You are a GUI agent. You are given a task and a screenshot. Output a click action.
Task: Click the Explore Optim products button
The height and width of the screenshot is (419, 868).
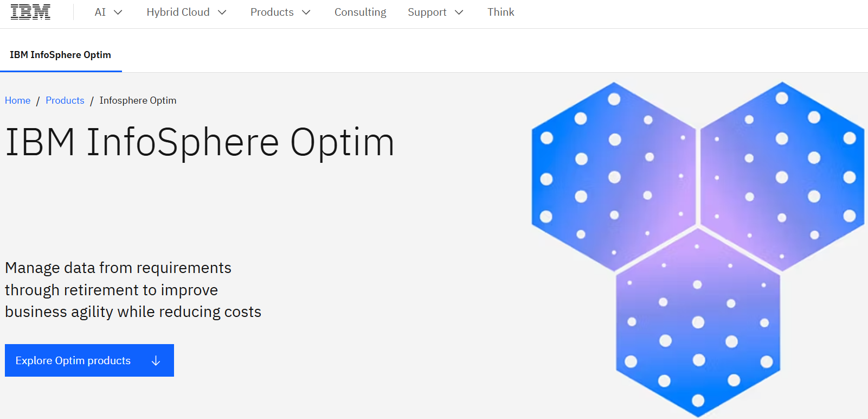[x=89, y=360]
